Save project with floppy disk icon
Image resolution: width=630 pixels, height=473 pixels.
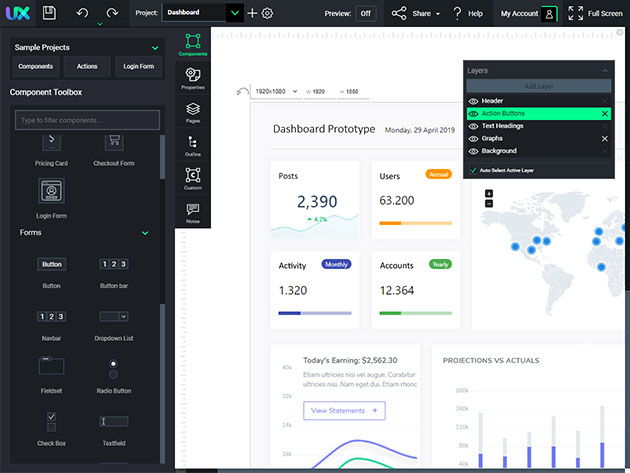(49, 13)
